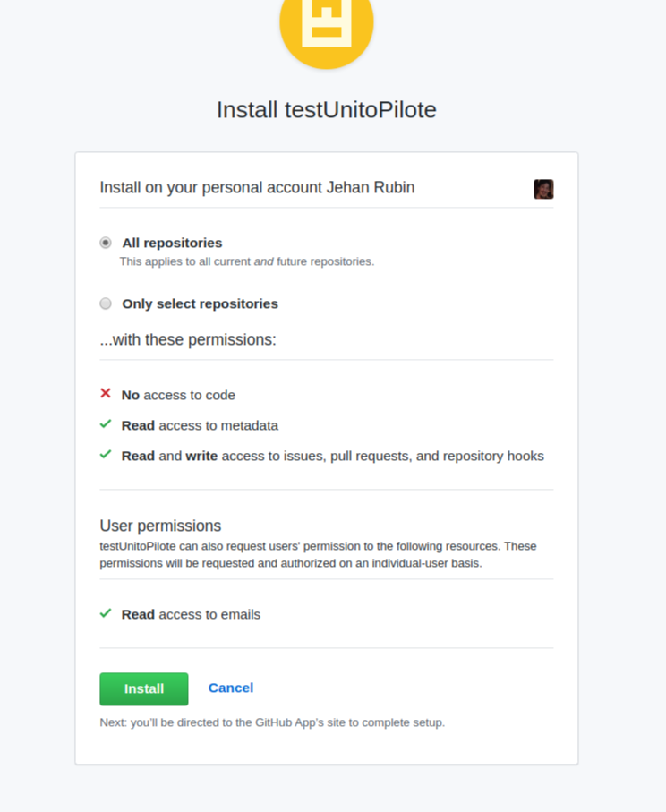Click the checkmark beside issues and pull requests permission
Screen dimensions: 666x812
click(x=106, y=455)
